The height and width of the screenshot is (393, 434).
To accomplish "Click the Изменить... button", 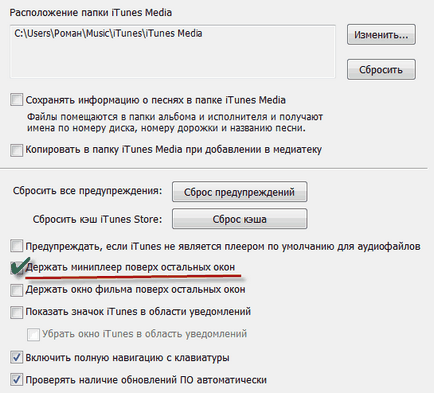I will point(381,34).
